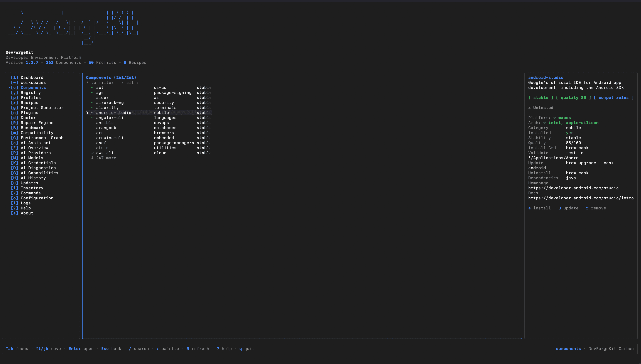Open AI Providers entry
Viewport: 641px width, 364px height.
tap(31, 153)
